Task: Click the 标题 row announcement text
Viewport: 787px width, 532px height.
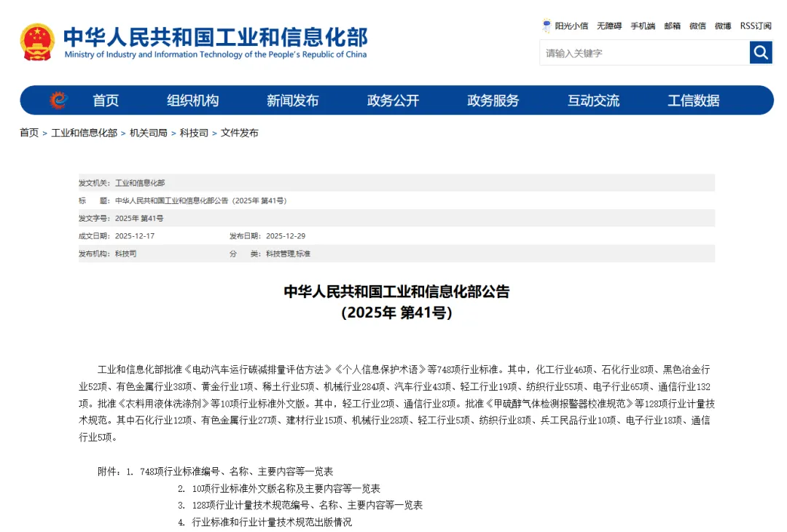Action: (201, 200)
